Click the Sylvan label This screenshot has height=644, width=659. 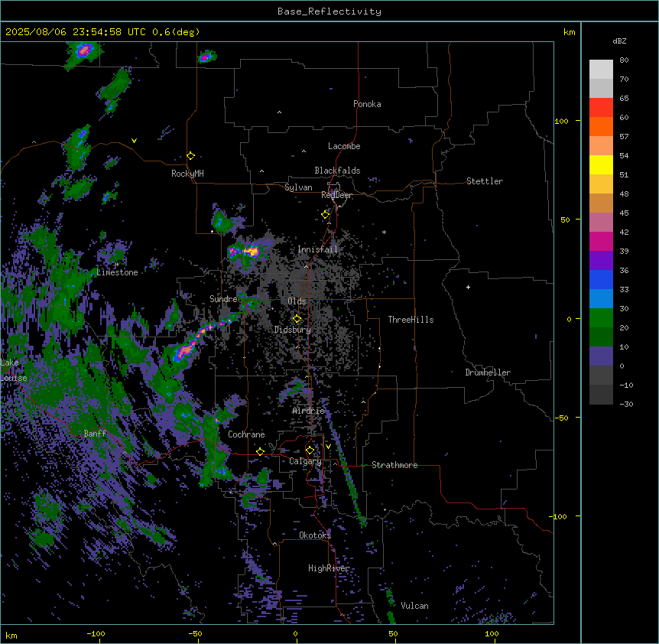pos(298,187)
